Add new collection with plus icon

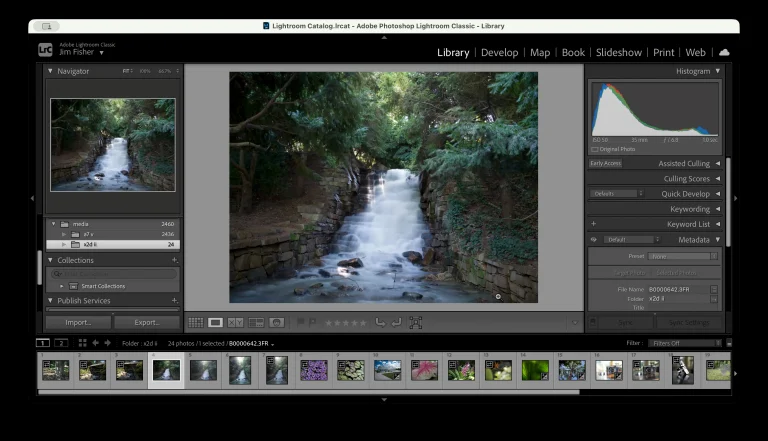coord(175,260)
